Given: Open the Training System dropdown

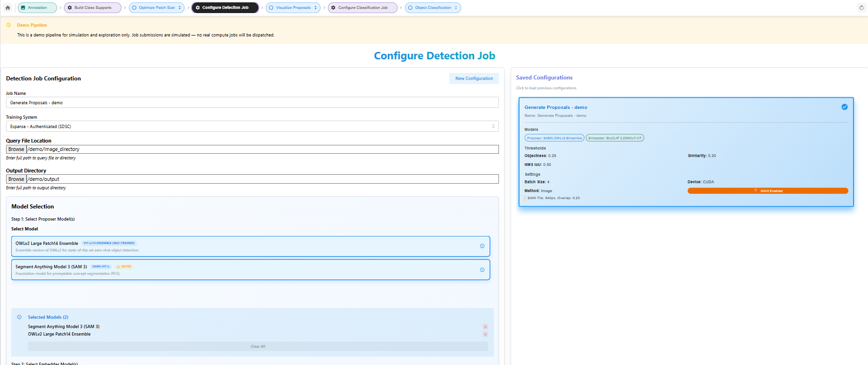Looking at the screenshot, I should tap(252, 126).
